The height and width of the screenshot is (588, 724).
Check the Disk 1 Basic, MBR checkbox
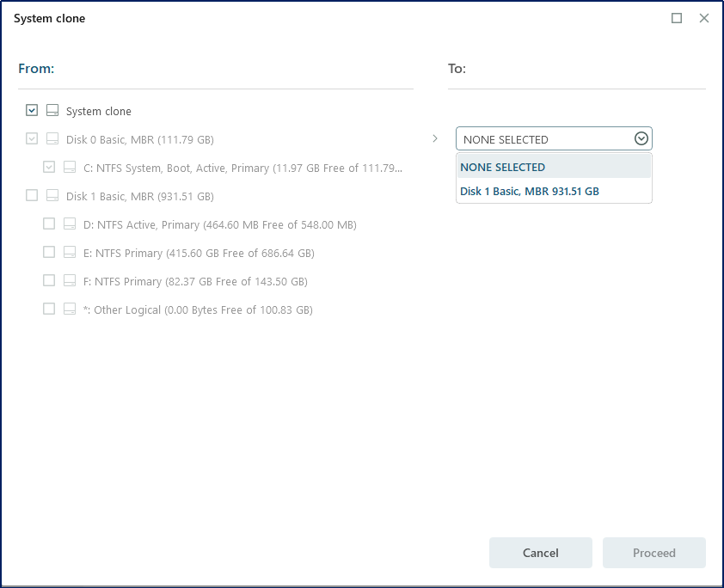point(32,195)
